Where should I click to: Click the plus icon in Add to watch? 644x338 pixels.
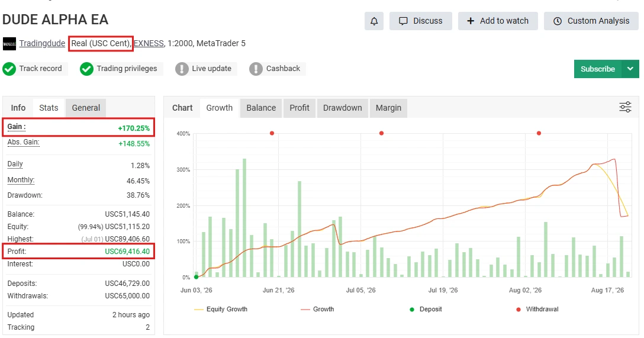[x=471, y=21]
